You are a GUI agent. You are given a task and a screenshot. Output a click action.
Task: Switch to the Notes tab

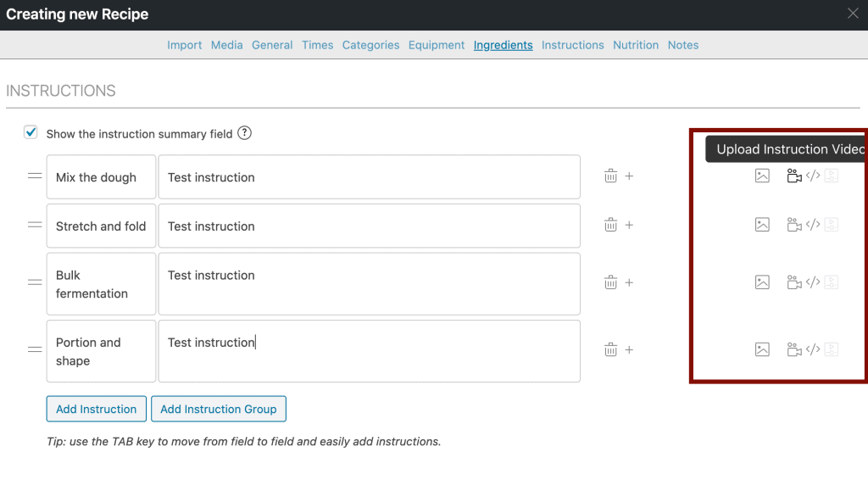683,45
